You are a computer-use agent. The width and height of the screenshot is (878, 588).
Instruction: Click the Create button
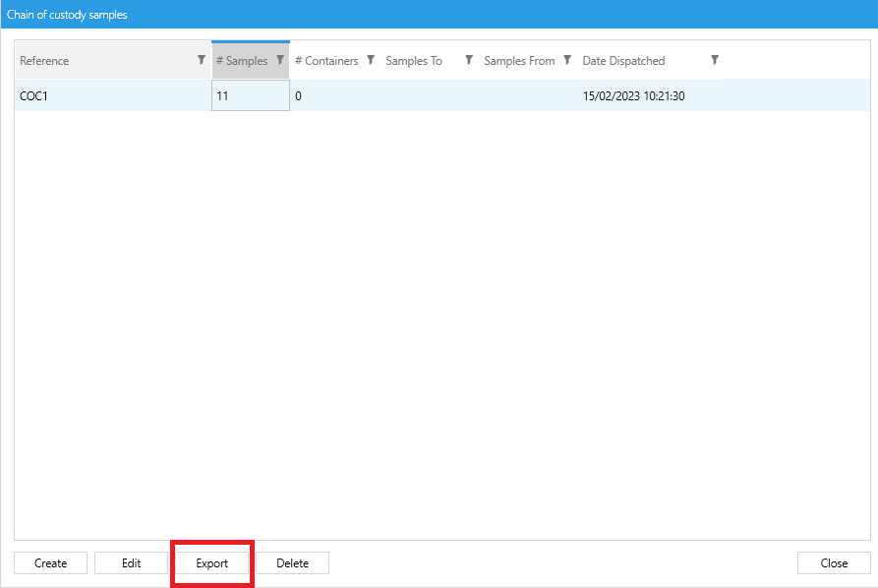click(x=50, y=562)
